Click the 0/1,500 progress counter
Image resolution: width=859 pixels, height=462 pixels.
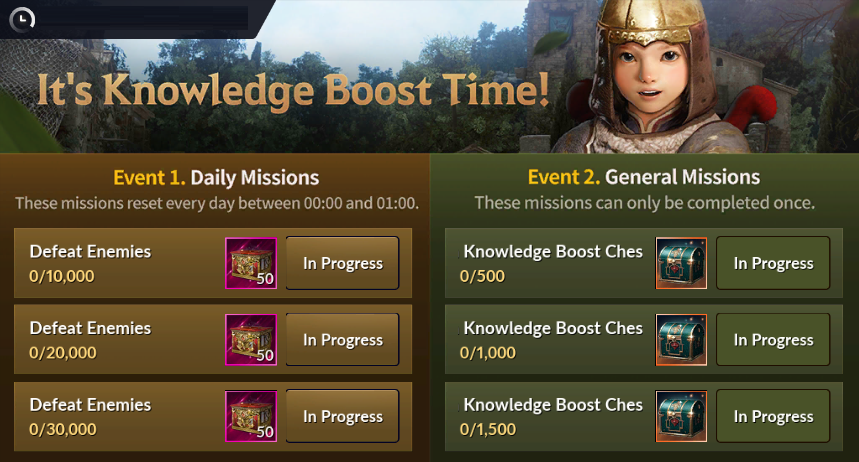(x=488, y=429)
